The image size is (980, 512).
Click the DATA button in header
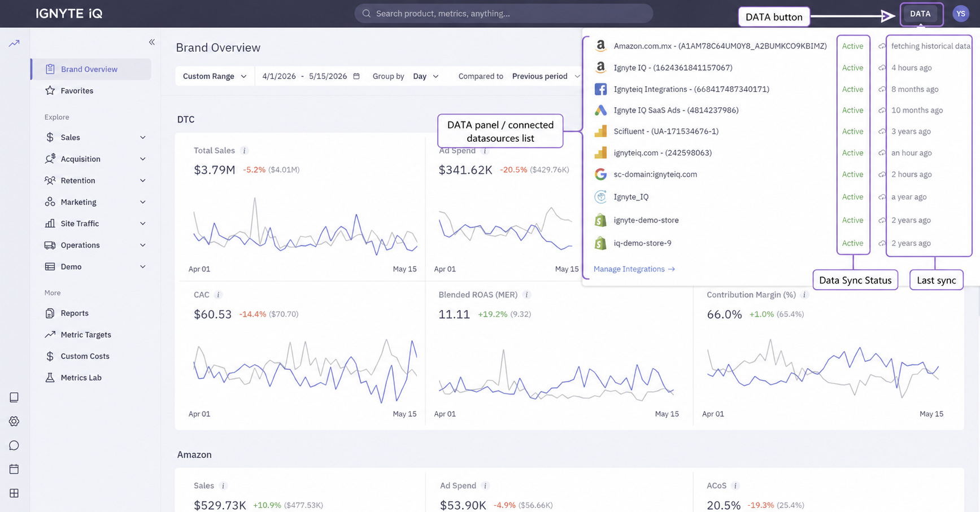(920, 14)
